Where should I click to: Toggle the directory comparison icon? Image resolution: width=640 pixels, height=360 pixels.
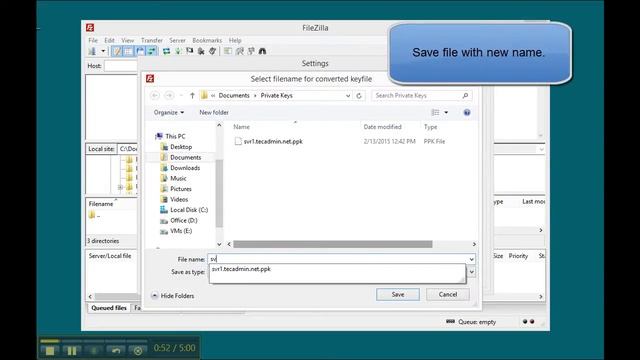[x=240, y=51]
